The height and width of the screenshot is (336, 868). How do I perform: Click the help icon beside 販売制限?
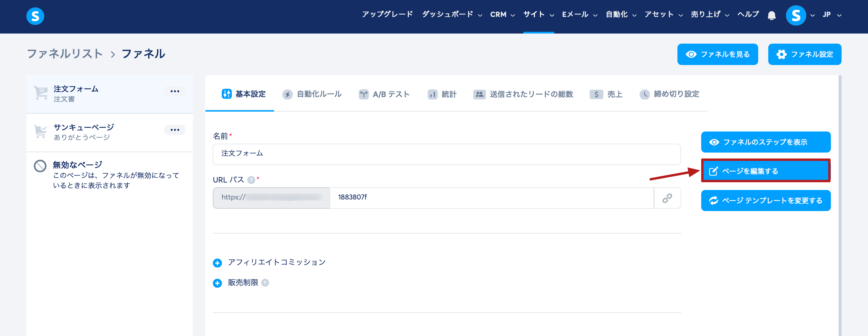265,283
